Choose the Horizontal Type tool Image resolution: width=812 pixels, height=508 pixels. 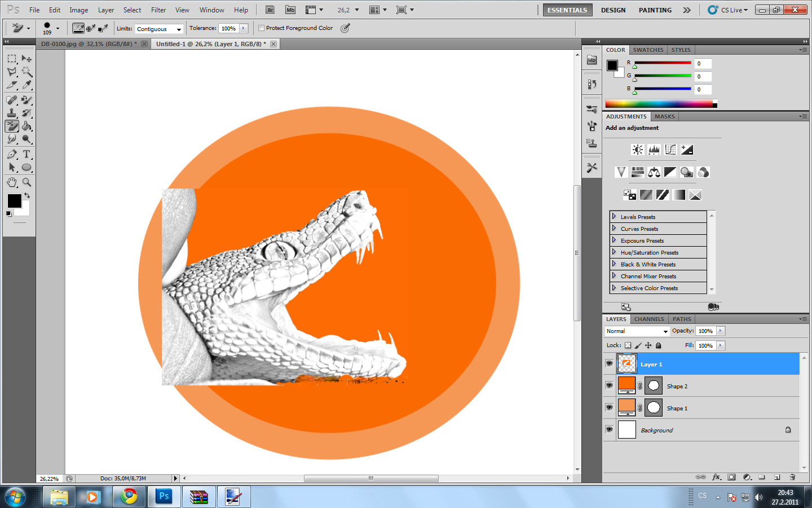coord(27,154)
